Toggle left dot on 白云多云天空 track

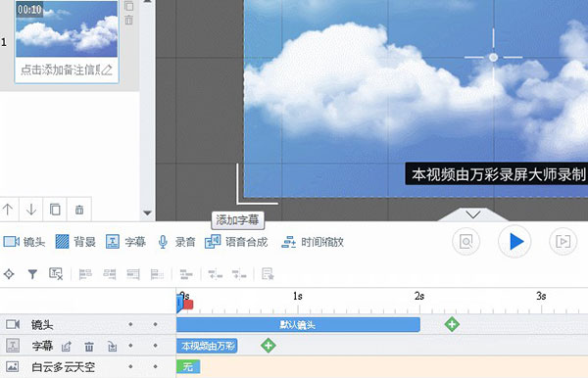tap(130, 366)
